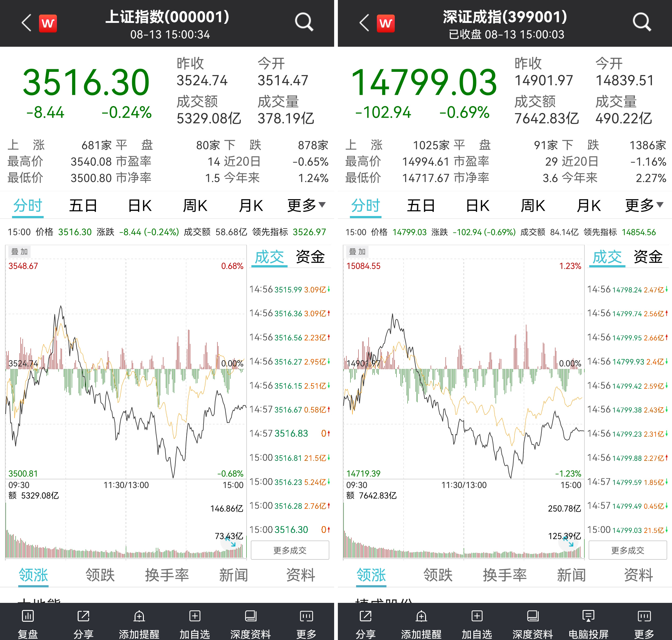Switch to 日K tab on 上证指数
This screenshot has height=640, width=672.
(140, 206)
